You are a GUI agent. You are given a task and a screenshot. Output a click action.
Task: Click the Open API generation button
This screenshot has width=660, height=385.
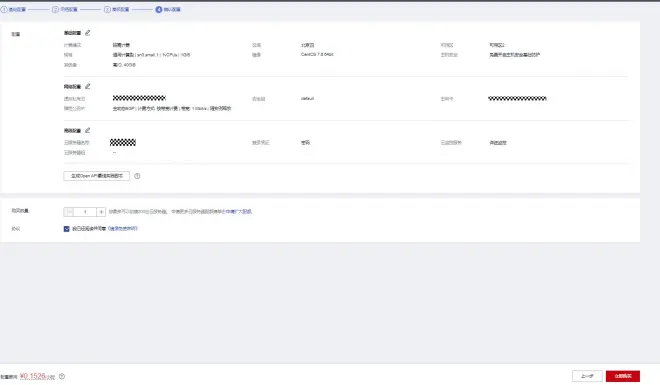pos(97,176)
